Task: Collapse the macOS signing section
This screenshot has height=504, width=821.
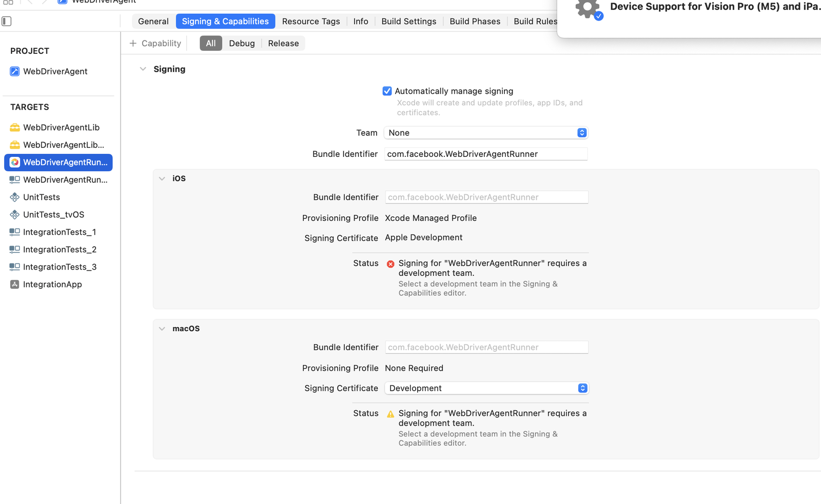Action: 162,329
